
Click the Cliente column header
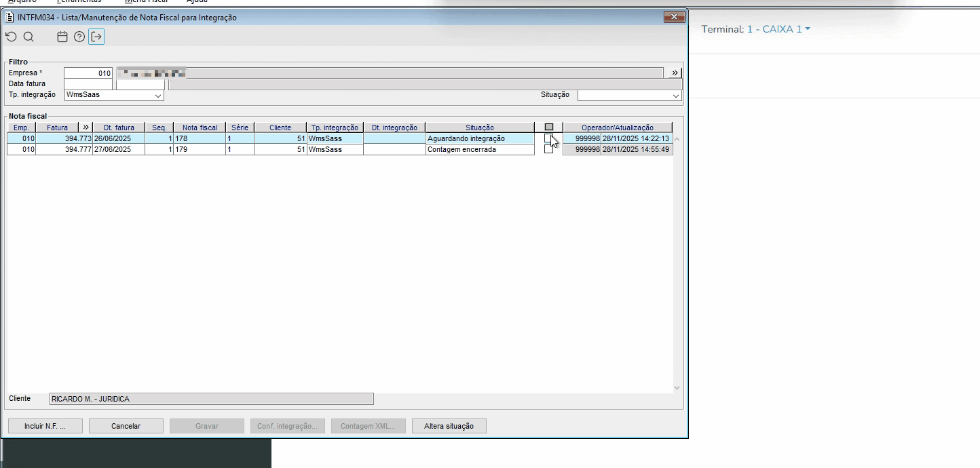click(x=280, y=128)
